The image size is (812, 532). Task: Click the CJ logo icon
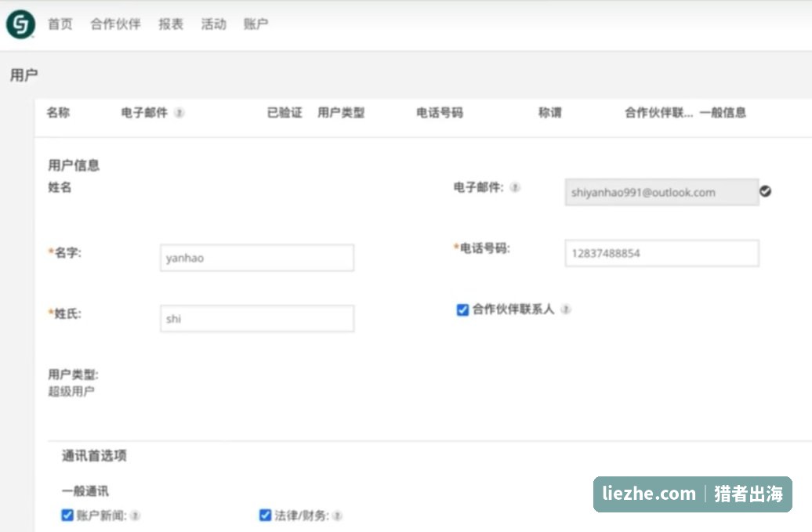tap(20, 24)
